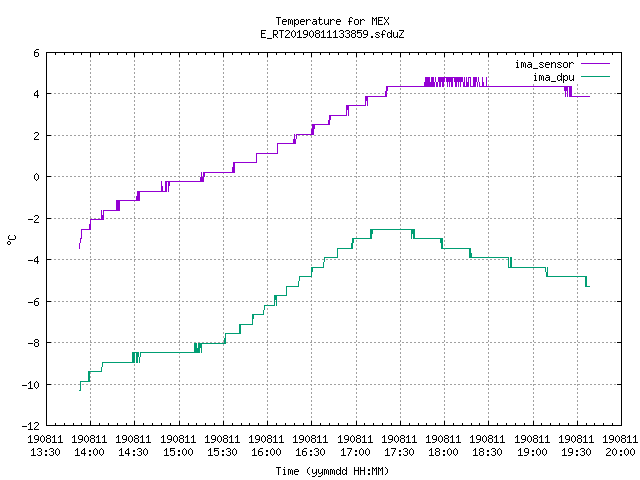
Task: Click the purple ima_sensor curve start near -3.5
Action: 79,245
